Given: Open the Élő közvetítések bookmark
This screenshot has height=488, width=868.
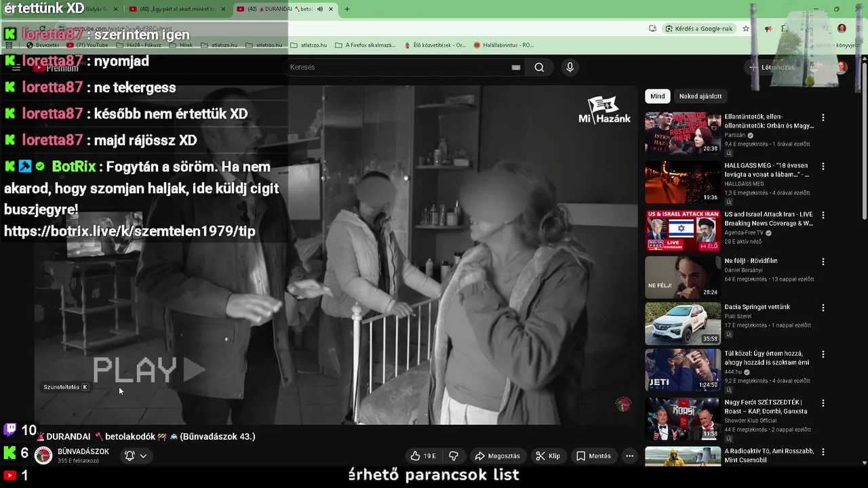Looking at the screenshot, I should point(435,45).
